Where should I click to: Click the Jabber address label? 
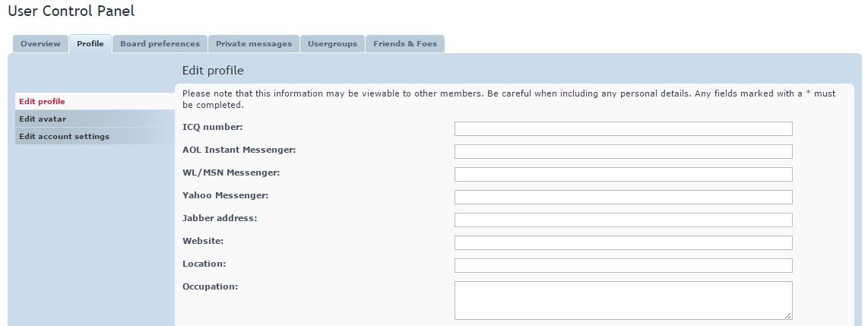220,218
